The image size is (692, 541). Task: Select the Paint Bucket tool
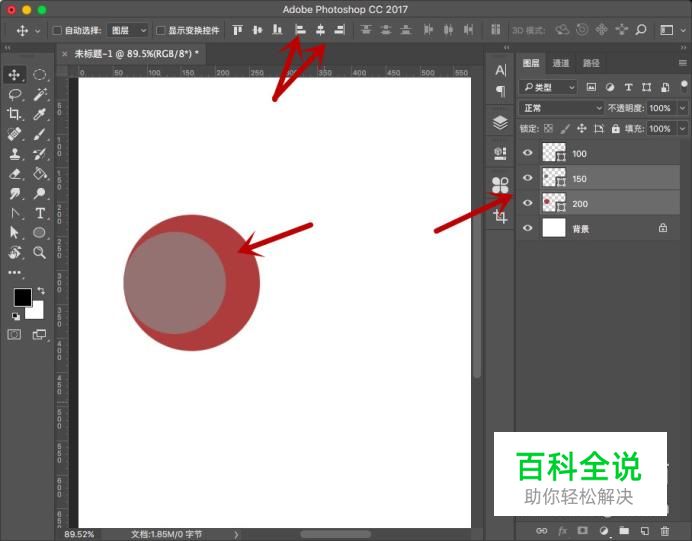tap(40, 173)
